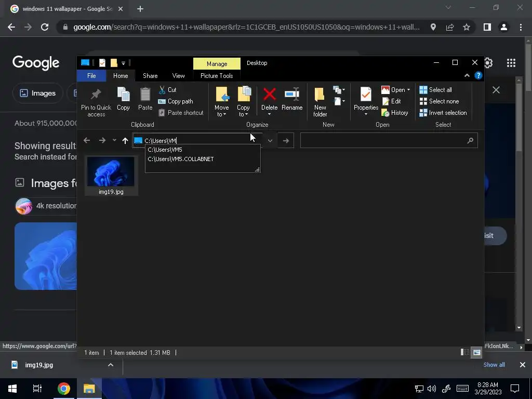Click Copy path in the ribbon
The height and width of the screenshot is (399, 532).
pyautogui.click(x=176, y=101)
